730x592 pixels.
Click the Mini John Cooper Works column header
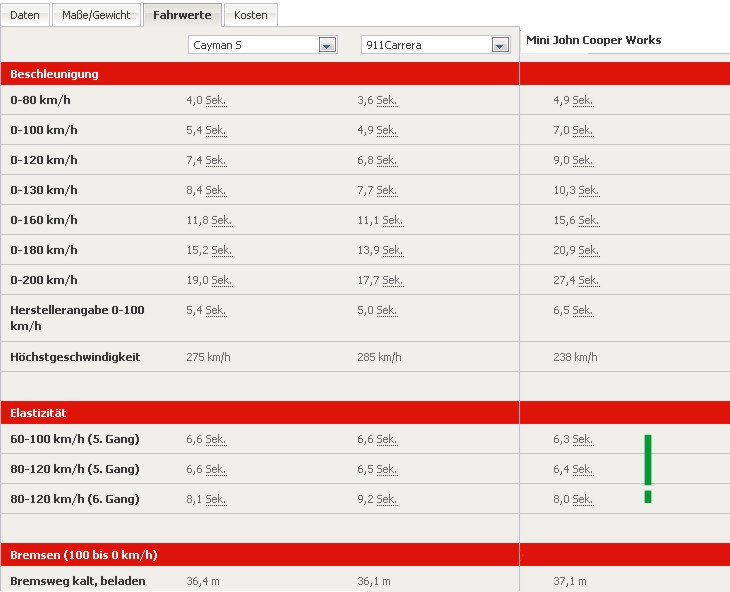594,40
